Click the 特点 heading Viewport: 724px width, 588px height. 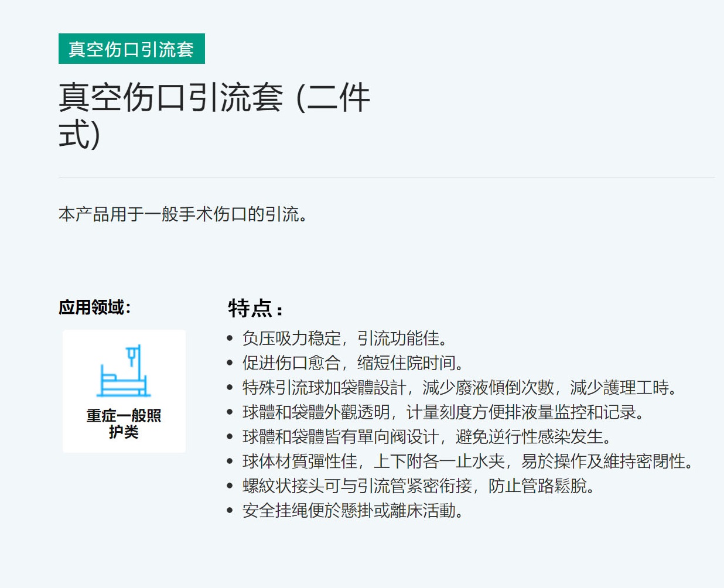(255, 308)
